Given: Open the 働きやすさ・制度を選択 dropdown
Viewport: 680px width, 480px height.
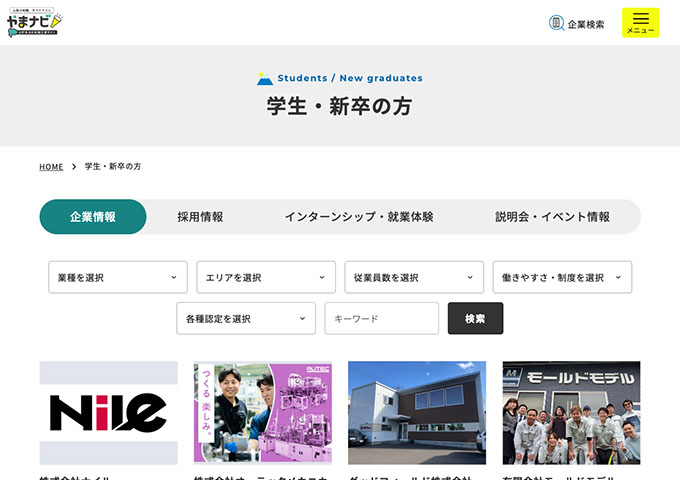Looking at the screenshot, I should tap(562, 277).
